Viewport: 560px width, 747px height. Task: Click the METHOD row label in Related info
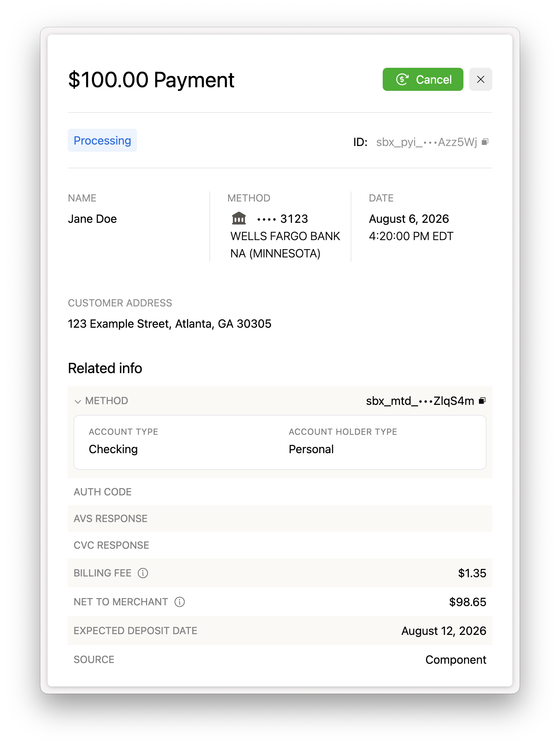click(107, 401)
